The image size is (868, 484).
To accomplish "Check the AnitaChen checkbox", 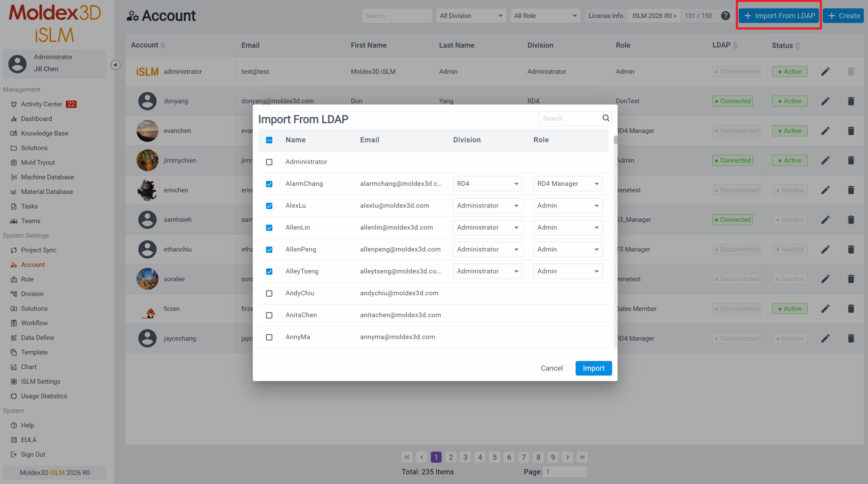I will tap(269, 315).
